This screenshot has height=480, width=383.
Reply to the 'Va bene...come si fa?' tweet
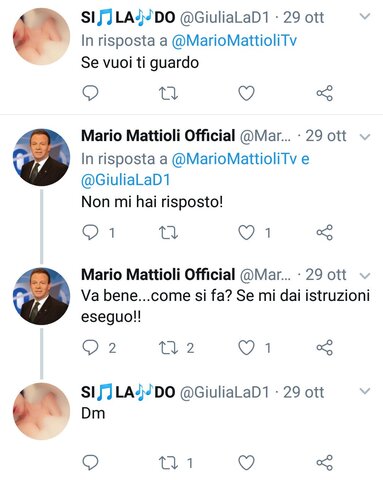pos(90,348)
